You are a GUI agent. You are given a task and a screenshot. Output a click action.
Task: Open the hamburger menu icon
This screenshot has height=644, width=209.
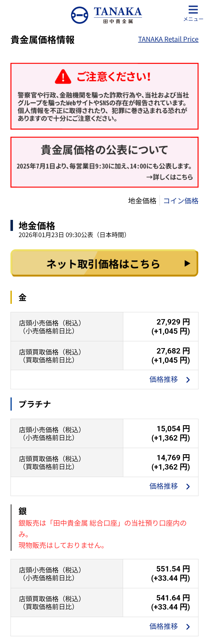[x=193, y=10]
